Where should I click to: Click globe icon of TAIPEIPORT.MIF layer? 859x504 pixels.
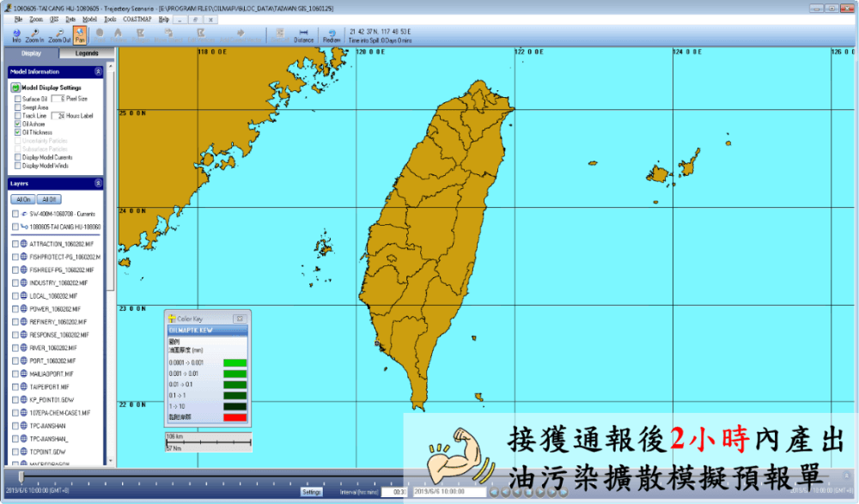tap(24, 386)
